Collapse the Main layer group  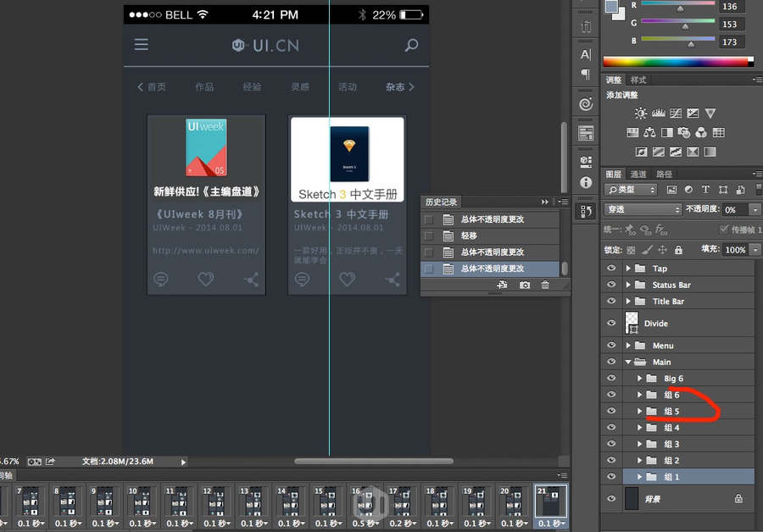point(628,362)
